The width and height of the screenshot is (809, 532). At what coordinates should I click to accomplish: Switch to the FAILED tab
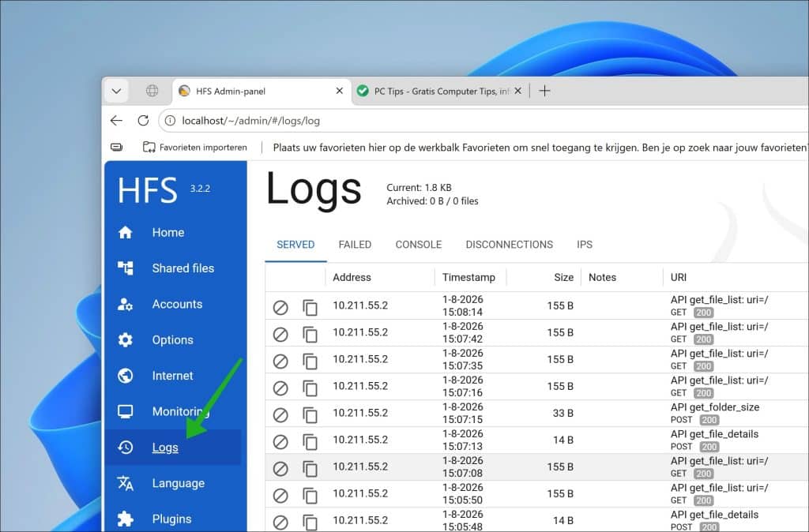click(x=355, y=245)
